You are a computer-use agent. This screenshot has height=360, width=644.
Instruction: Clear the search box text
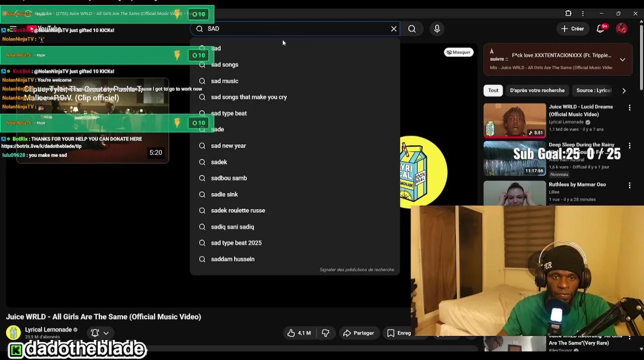tap(394, 29)
